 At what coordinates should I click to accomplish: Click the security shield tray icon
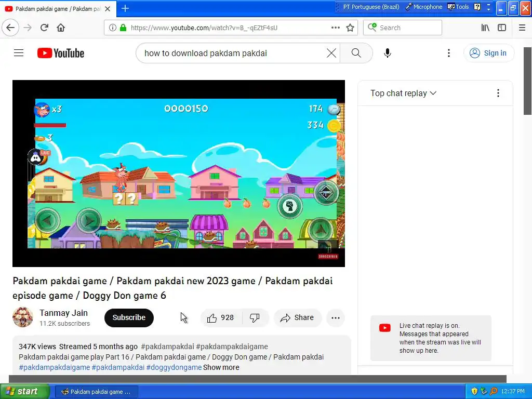point(474,391)
